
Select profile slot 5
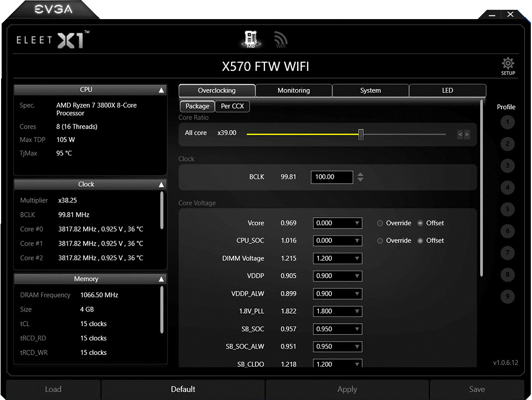[x=507, y=210]
